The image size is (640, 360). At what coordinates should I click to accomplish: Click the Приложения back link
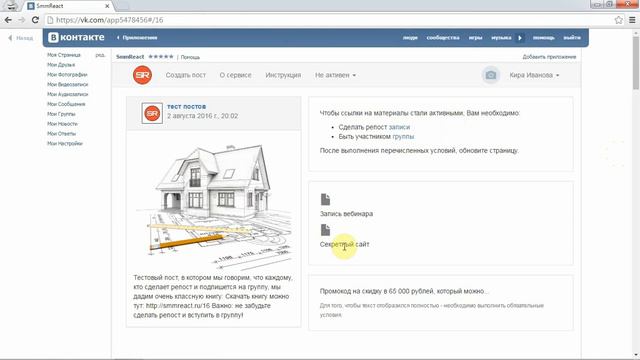(x=137, y=38)
